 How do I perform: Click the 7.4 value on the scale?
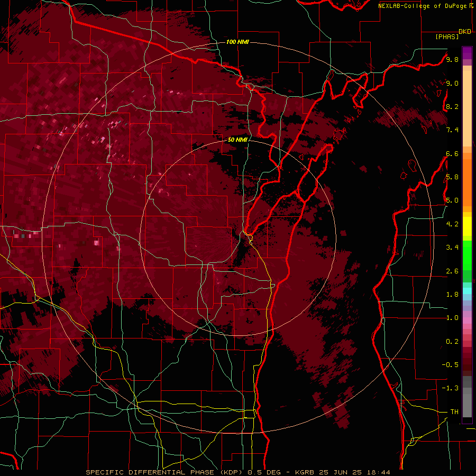pyautogui.click(x=452, y=130)
